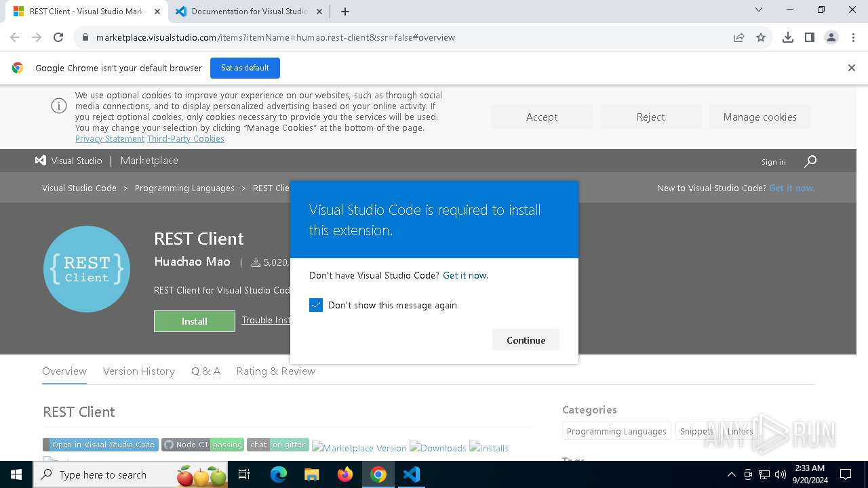Click Visual Studio Code breadcrumb
The width and height of the screenshot is (868, 488).
click(79, 188)
